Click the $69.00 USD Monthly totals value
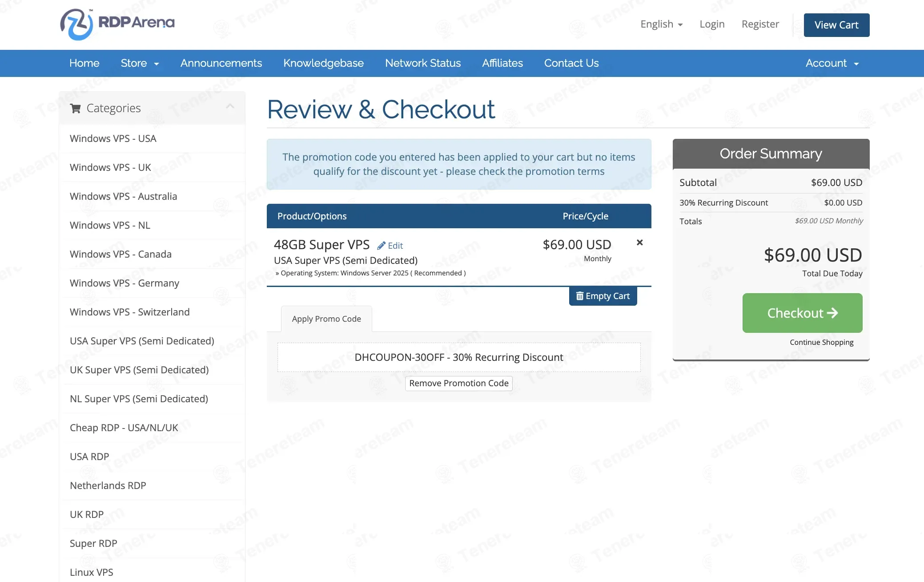Screen dimensions: 924x582 coord(829,221)
